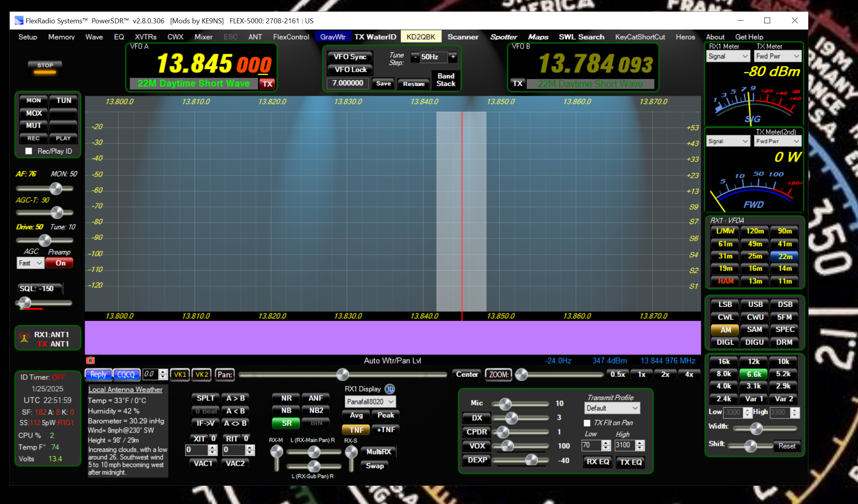This screenshot has width=858, height=504.
Task: Select the 2.4k filter button
Action: 724,399
